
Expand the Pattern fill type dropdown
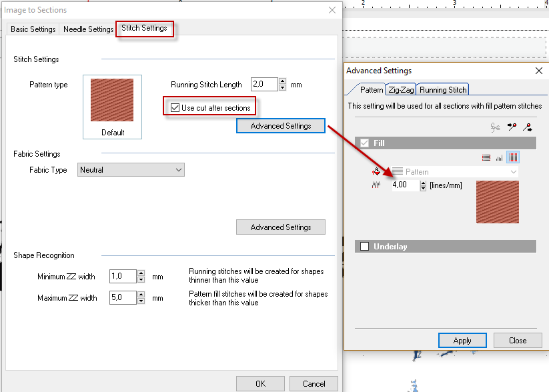tap(455, 172)
